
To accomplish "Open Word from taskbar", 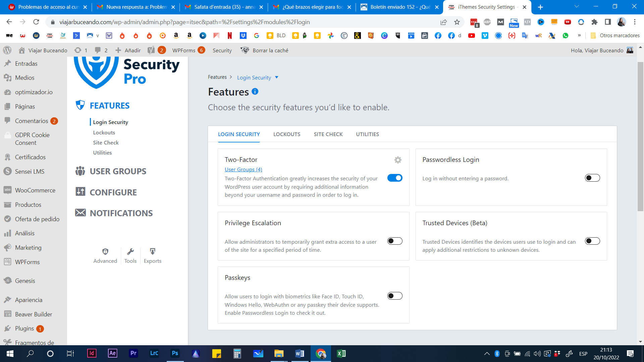I will pyautogui.click(x=300, y=353).
